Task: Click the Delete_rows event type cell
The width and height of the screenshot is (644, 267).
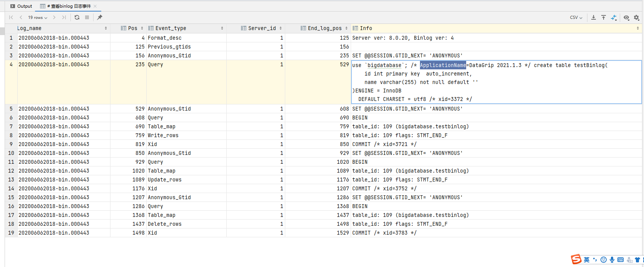Action: pos(186,224)
